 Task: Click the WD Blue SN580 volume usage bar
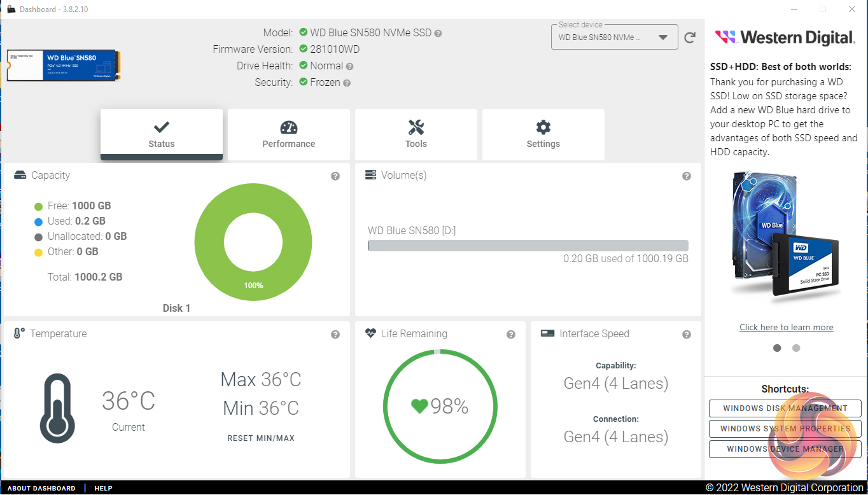tap(528, 246)
